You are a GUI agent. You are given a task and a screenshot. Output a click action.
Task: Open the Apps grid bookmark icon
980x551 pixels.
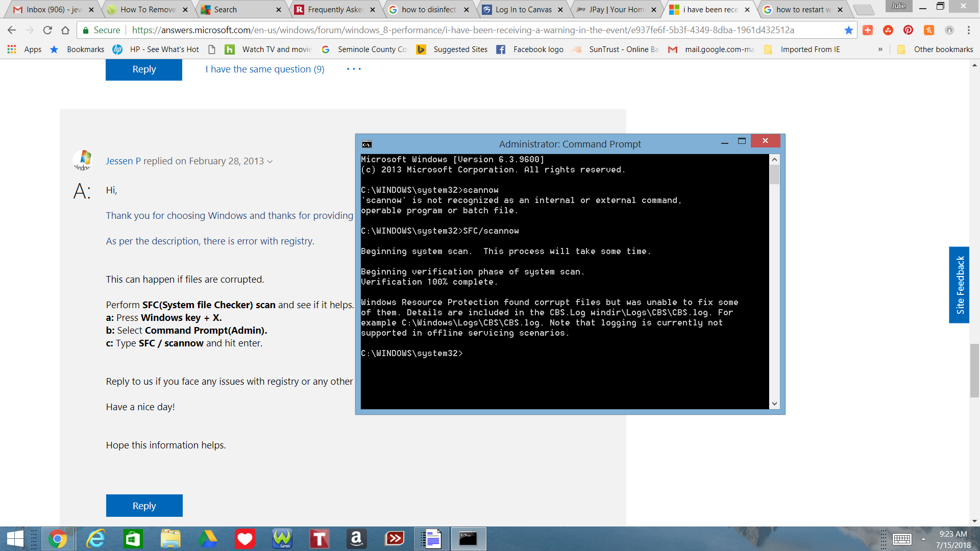(x=12, y=49)
